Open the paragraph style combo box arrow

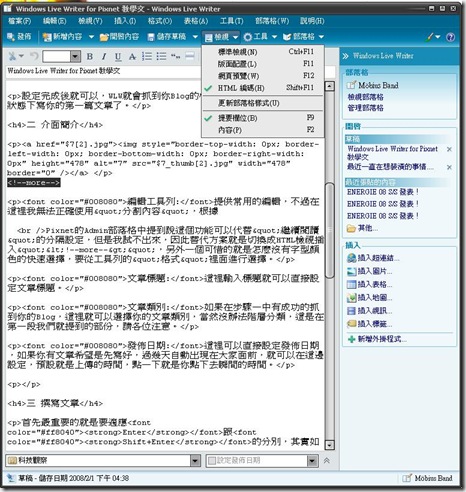75,56
